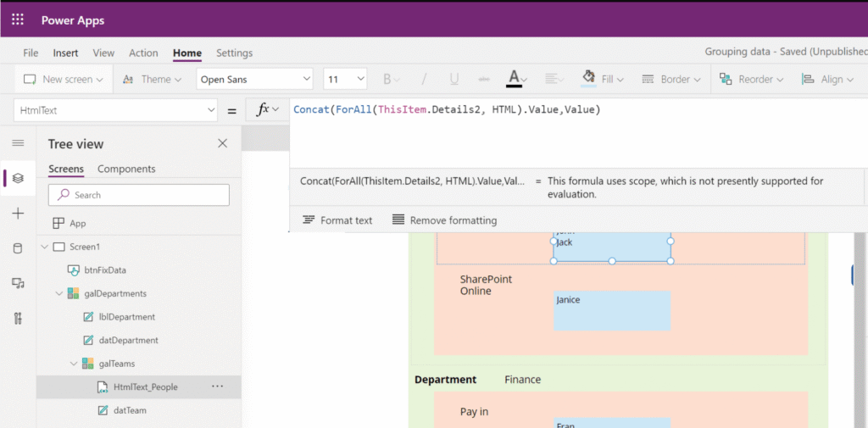Open the Fill color picker
This screenshot has width=868, height=428.
pyautogui.click(x=603, y=79)
